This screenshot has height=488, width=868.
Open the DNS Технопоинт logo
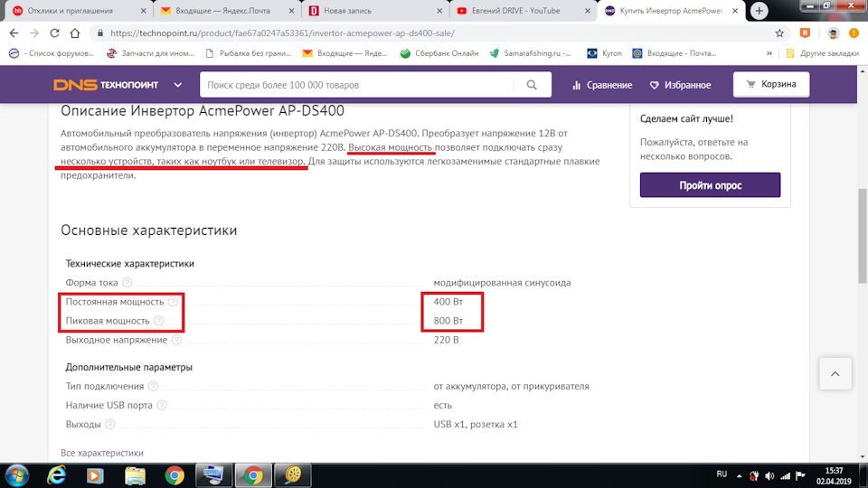tap(106, 85)
